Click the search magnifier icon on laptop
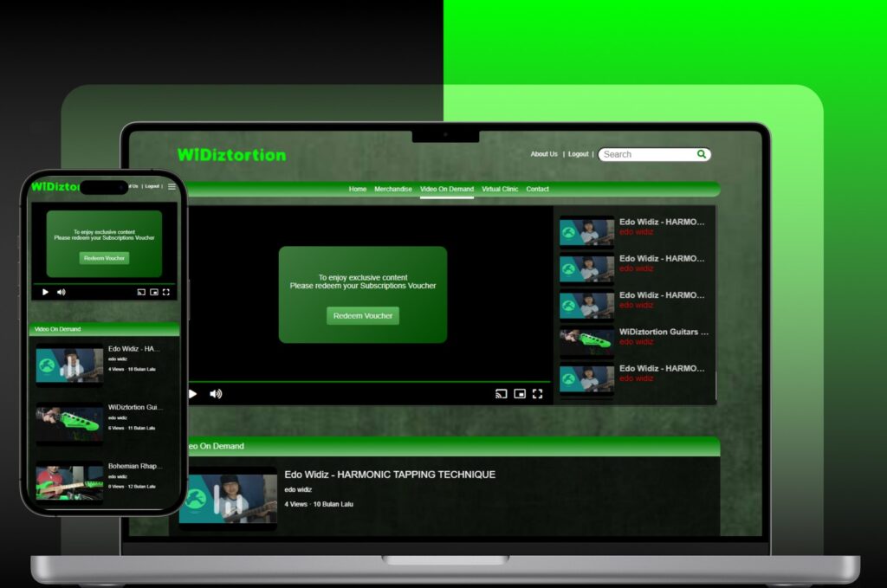The height and width of the screenshot is (588, 887). coord(702,154)
